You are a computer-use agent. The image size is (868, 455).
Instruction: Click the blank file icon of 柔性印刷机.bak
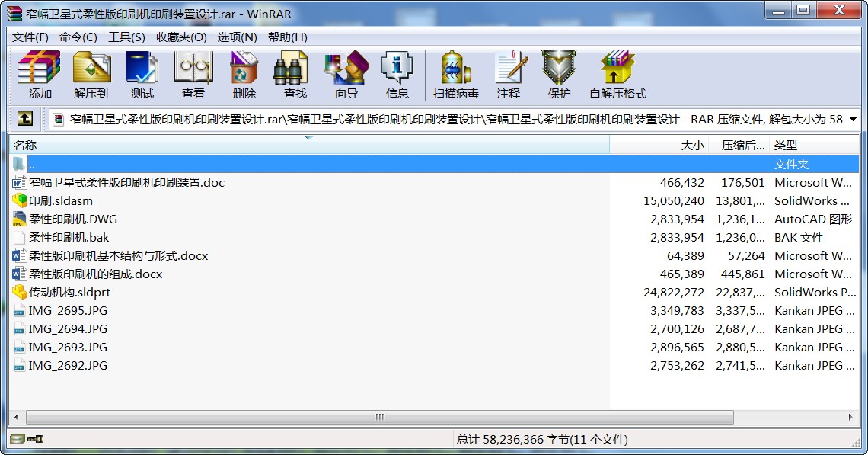click(19, 237)
